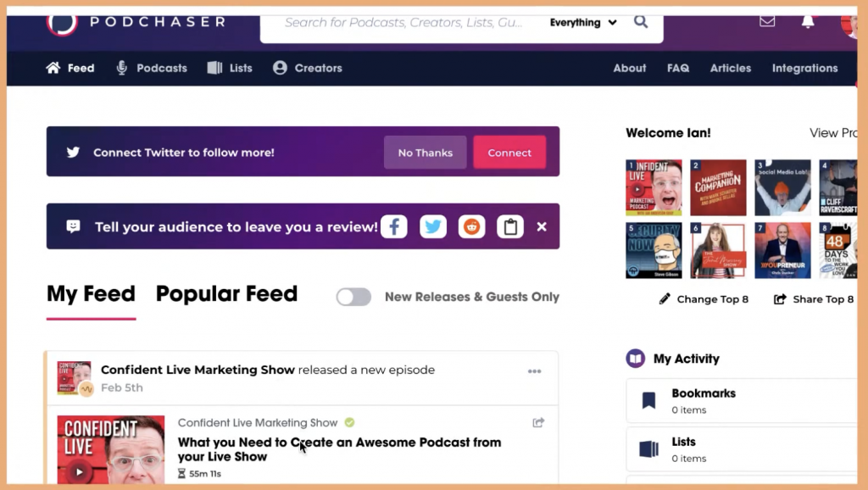Toggle New Releases & Guests Only switch
Screen dimensions: 868x490
(353, 297)
